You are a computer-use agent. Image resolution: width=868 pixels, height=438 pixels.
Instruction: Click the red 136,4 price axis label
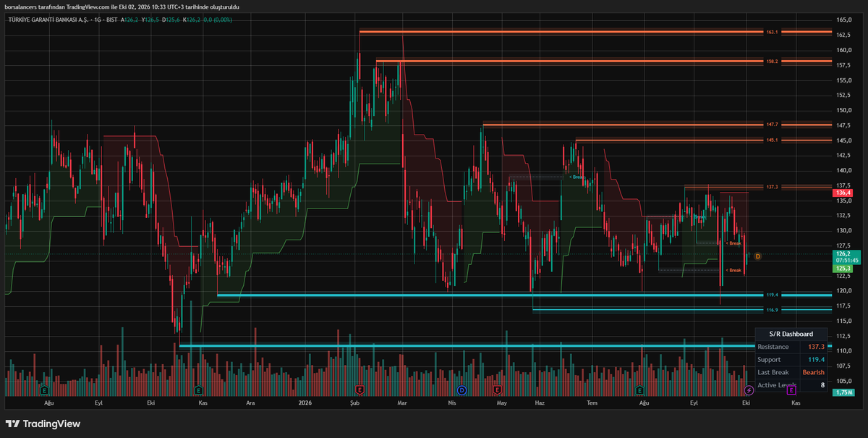[843, 193]
